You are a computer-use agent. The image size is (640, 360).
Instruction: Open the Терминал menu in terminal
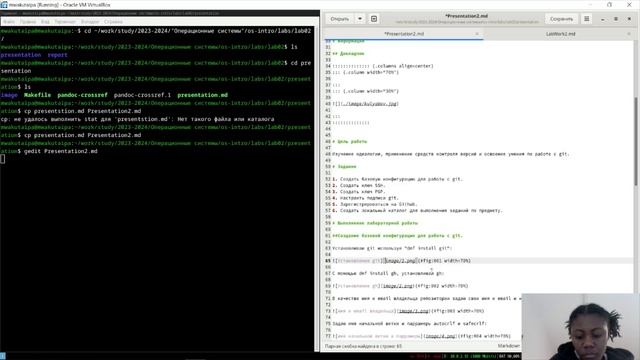(x=65, y=22)
